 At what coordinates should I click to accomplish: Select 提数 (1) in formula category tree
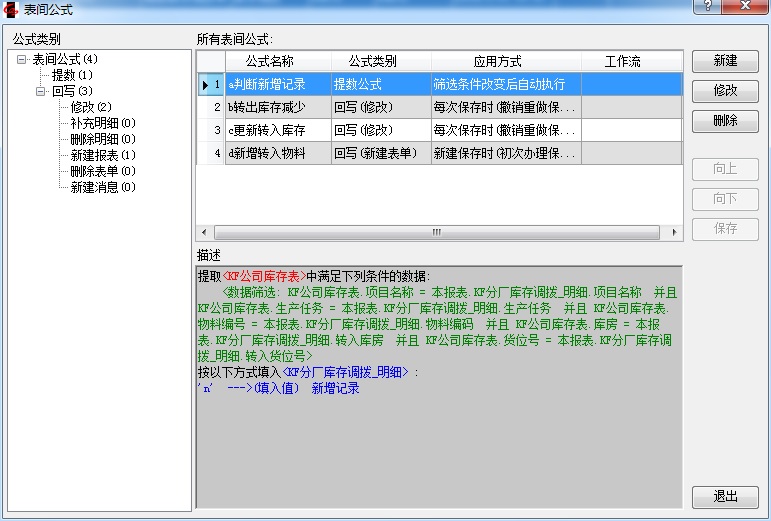tap(72, 75)
